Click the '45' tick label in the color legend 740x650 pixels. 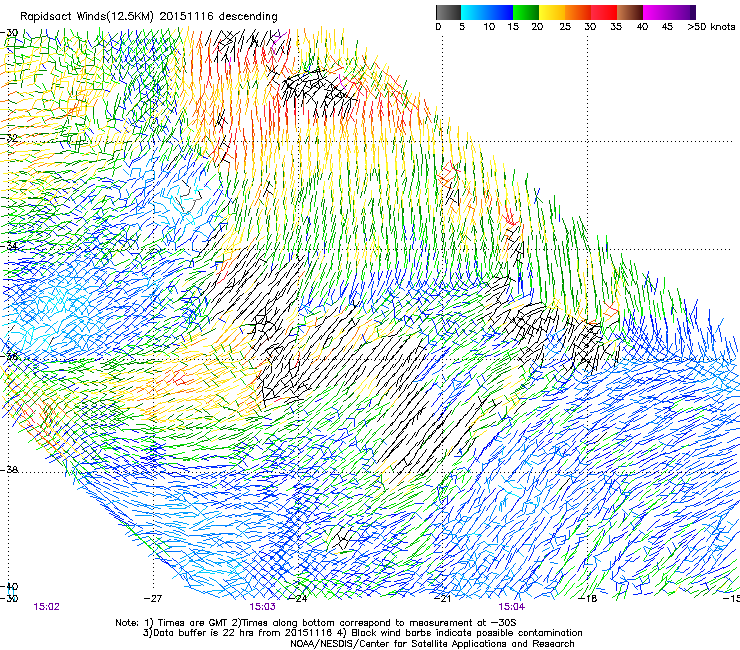click(x=667, y=26)
